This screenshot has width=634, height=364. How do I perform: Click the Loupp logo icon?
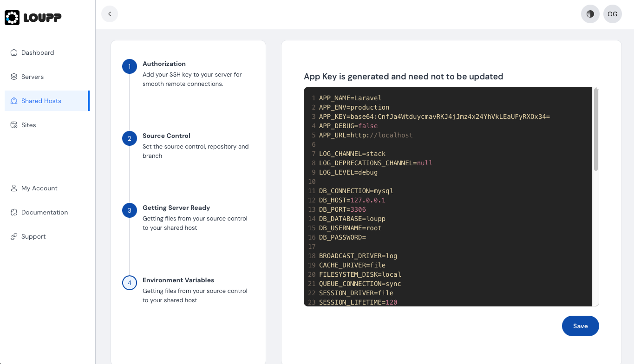click(12, 18)
